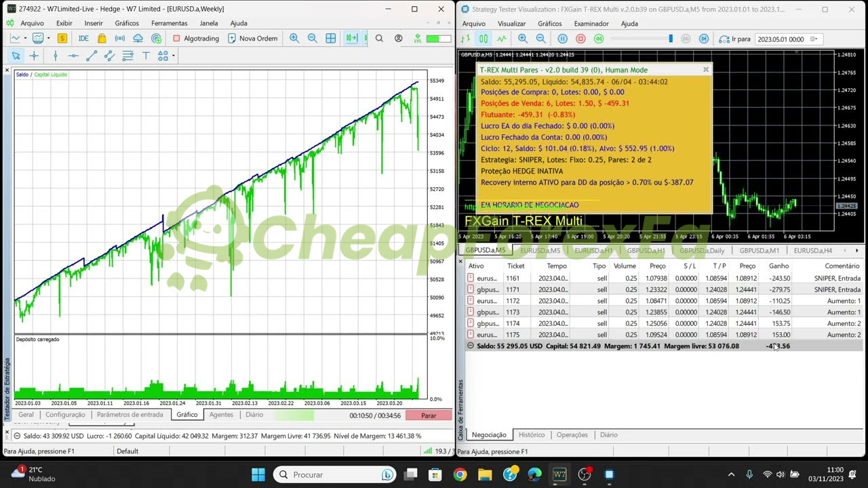Select the GBPUSD.a,Daily chart tab

point(703,250)
